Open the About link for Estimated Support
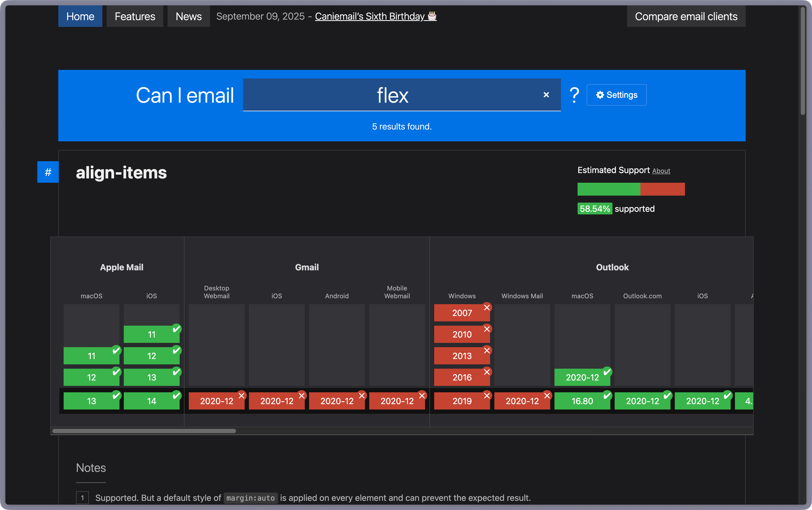812x510 pixels. point(661,171)
